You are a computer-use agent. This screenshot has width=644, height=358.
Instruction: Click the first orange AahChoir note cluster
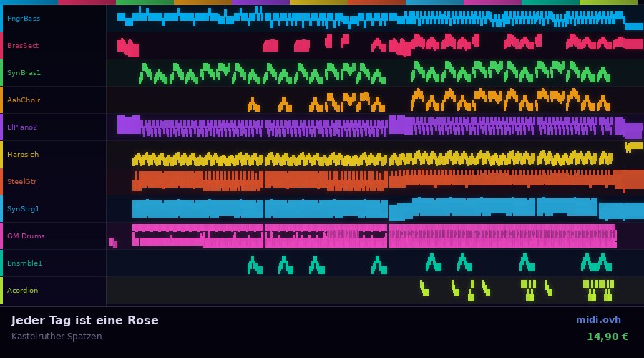[253, 105]
